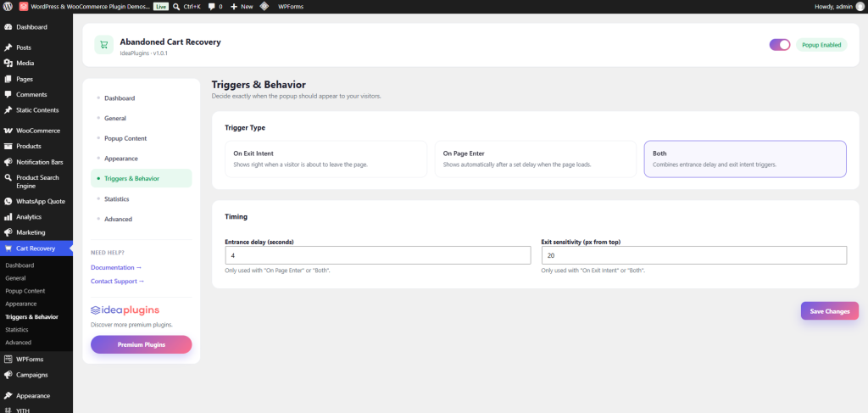Click the Static Contents pin icon
Image resolution: width=868 pixels, height=413 pixels.
8,110
